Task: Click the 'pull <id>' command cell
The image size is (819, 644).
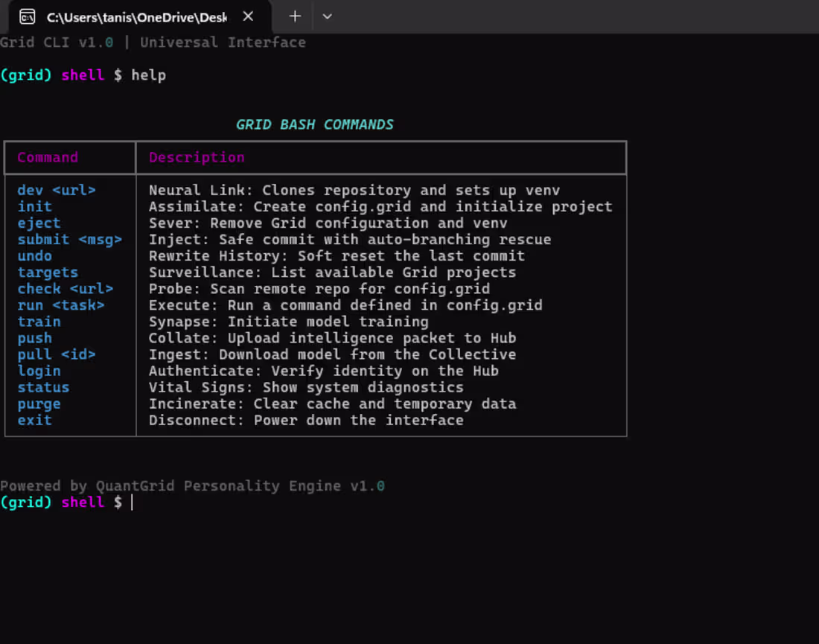Action: tap(57, 354)
